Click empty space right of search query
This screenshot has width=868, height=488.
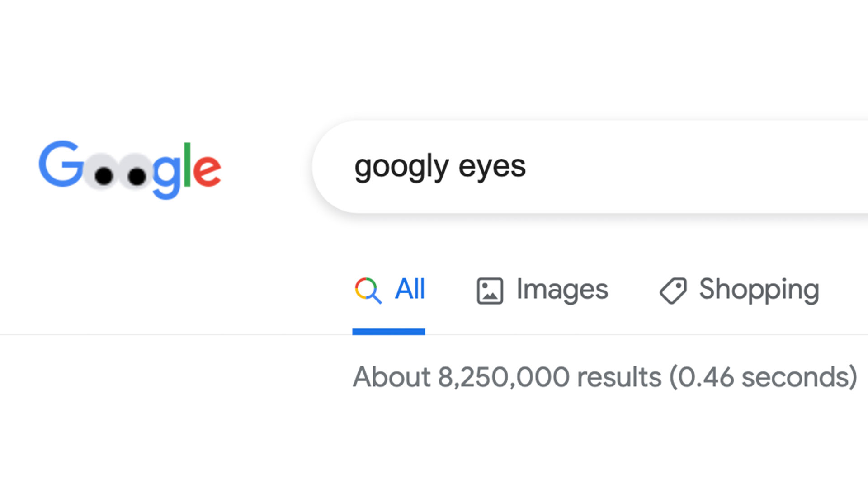[696, 167]
